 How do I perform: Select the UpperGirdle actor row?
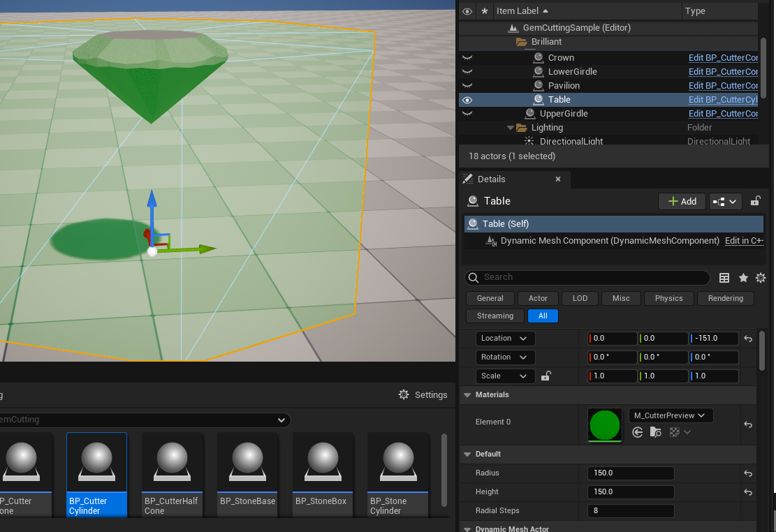pyautogui.click(x=564, y=114)
